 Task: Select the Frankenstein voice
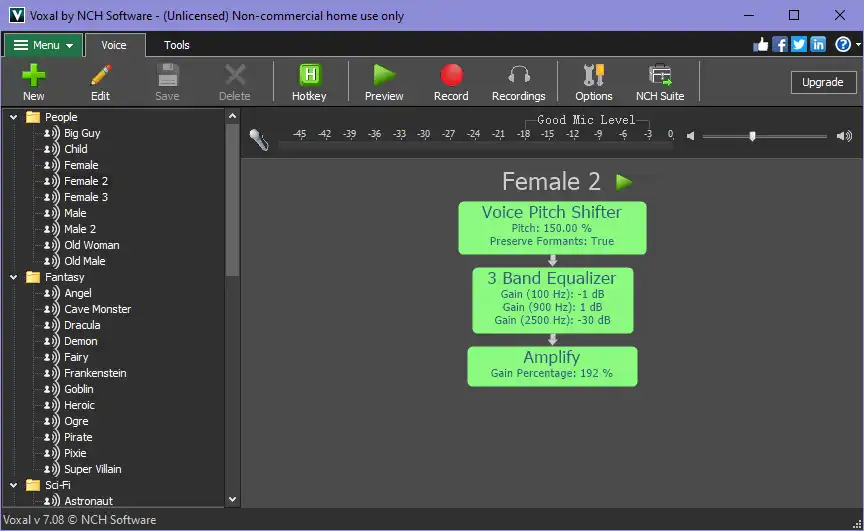tap(95, 373)
